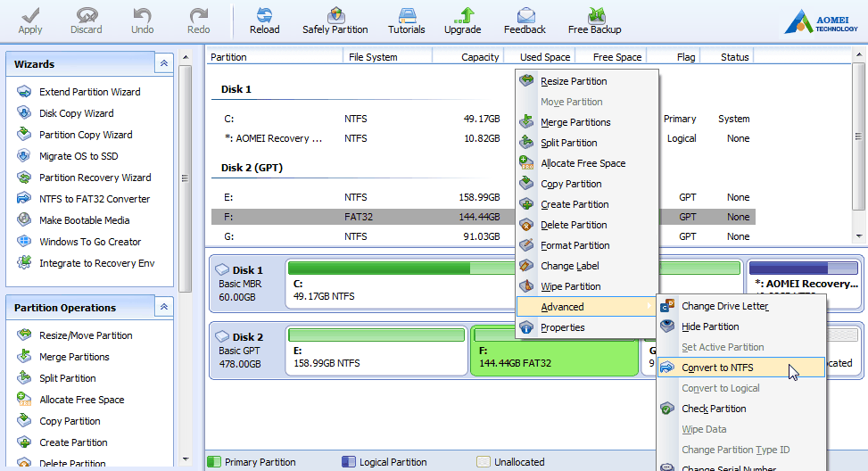Viewport: 868px width, 471px height.
Task: Select Check Partition in the submenu
Action: pos(741,409)
